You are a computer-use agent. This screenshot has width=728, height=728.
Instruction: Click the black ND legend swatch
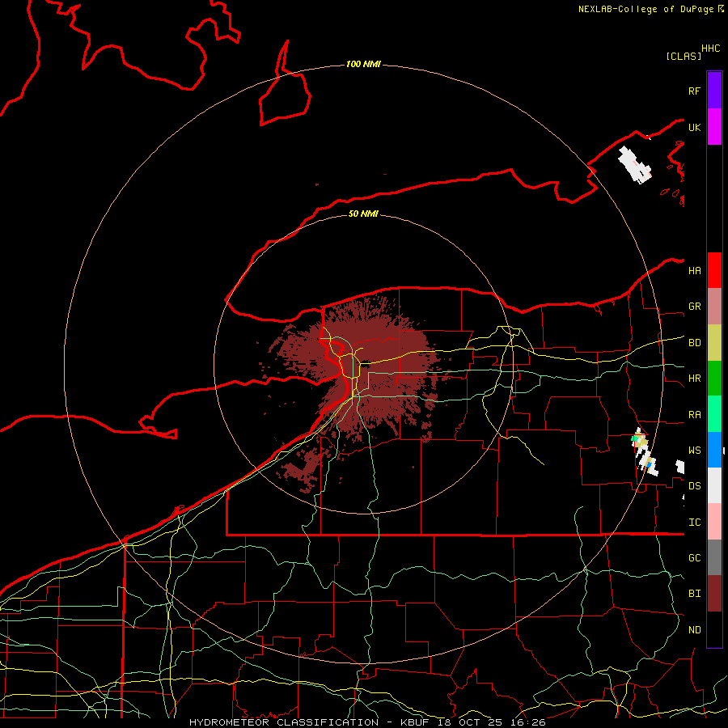click(x=714, y=629)
